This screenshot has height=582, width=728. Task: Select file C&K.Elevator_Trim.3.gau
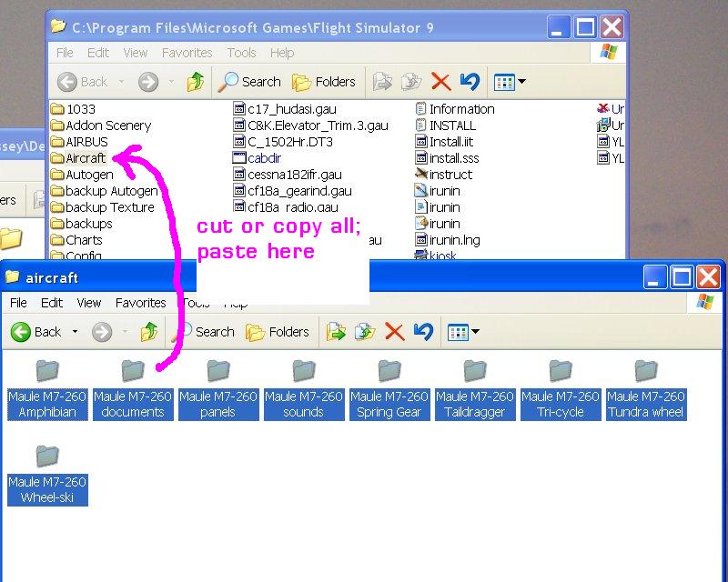310,125
